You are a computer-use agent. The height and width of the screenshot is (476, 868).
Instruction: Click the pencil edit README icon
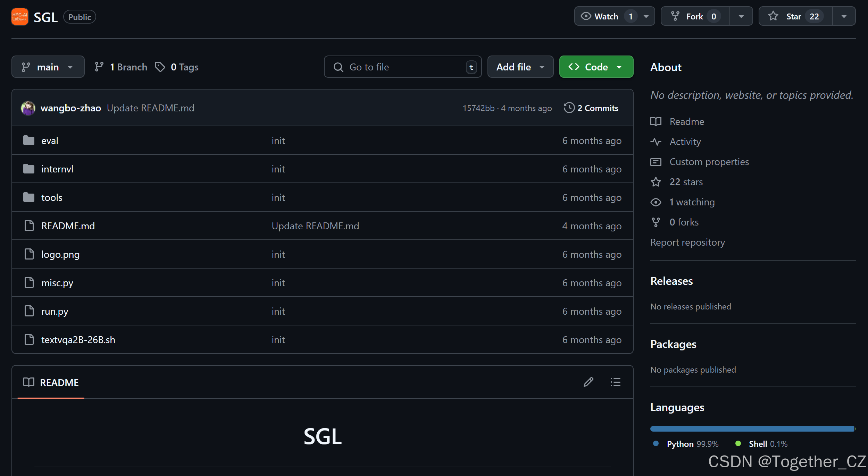click(x=589, y=382)
